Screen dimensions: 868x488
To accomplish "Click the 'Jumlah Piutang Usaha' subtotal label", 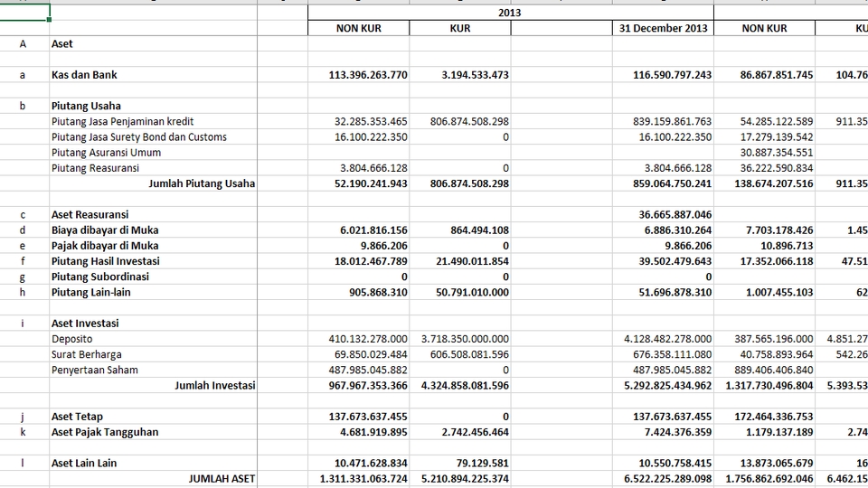I will coord(154,183).
